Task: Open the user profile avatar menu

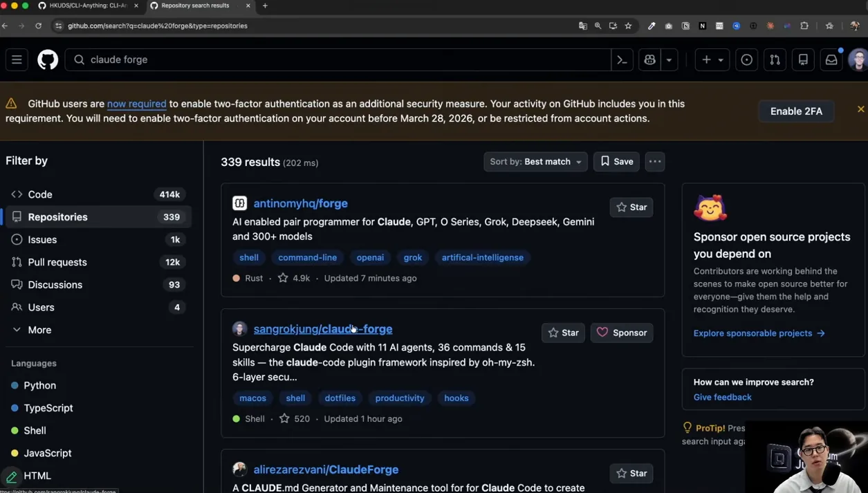Action: point(858,59)
